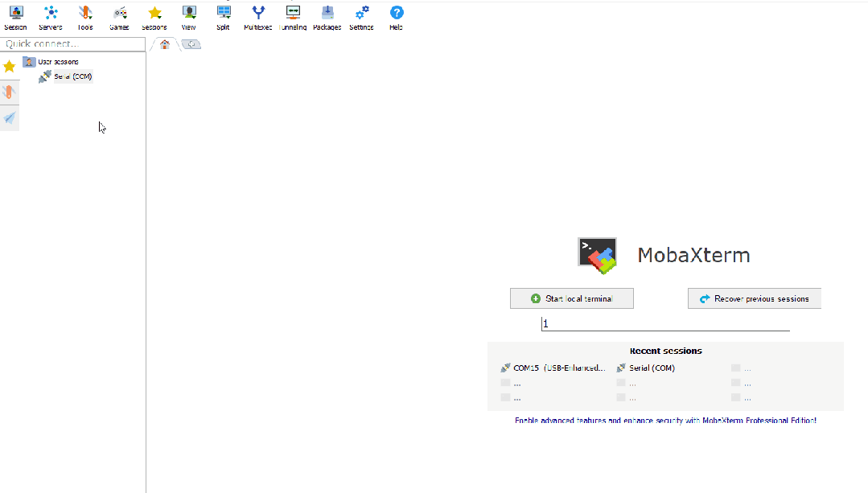Screen dimensions: 868x493
Task: Click the search field containing 1
Action: coord(665,323)
